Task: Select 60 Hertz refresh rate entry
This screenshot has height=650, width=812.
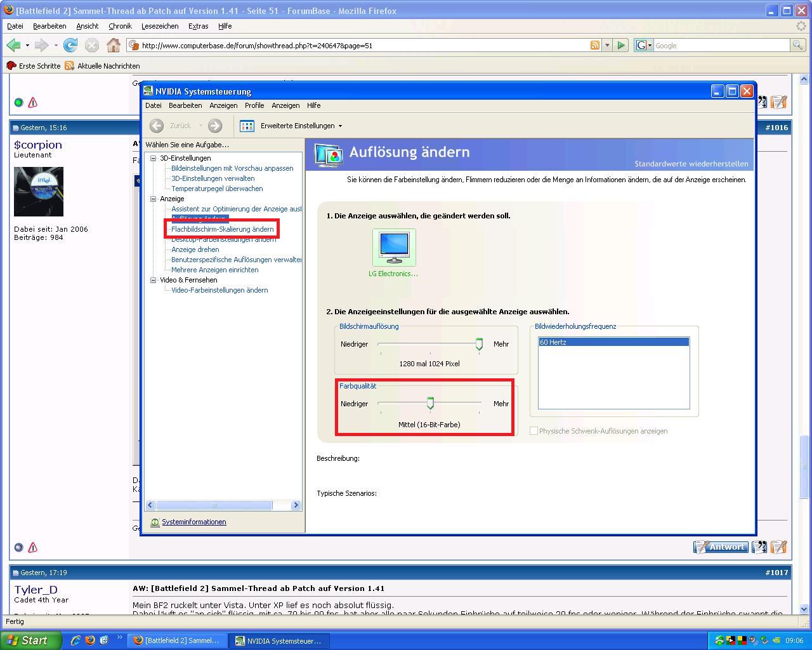Action: click(x=613, y=342)
